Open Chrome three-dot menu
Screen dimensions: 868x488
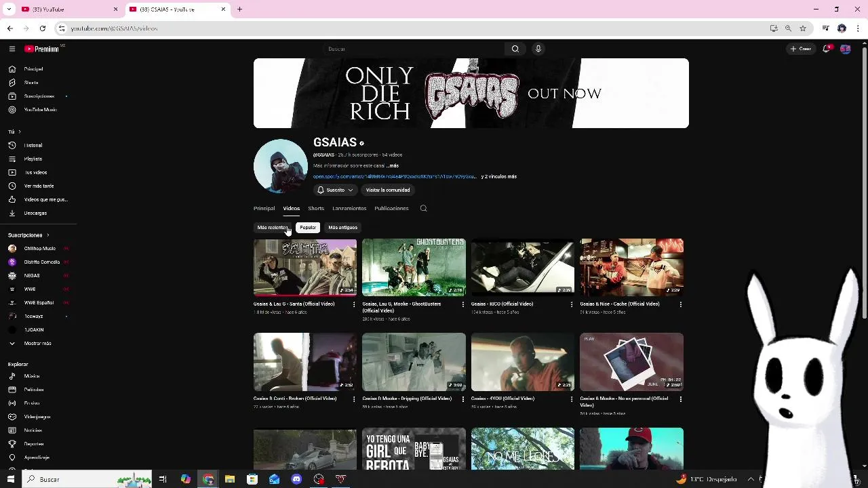click(858, 28)
